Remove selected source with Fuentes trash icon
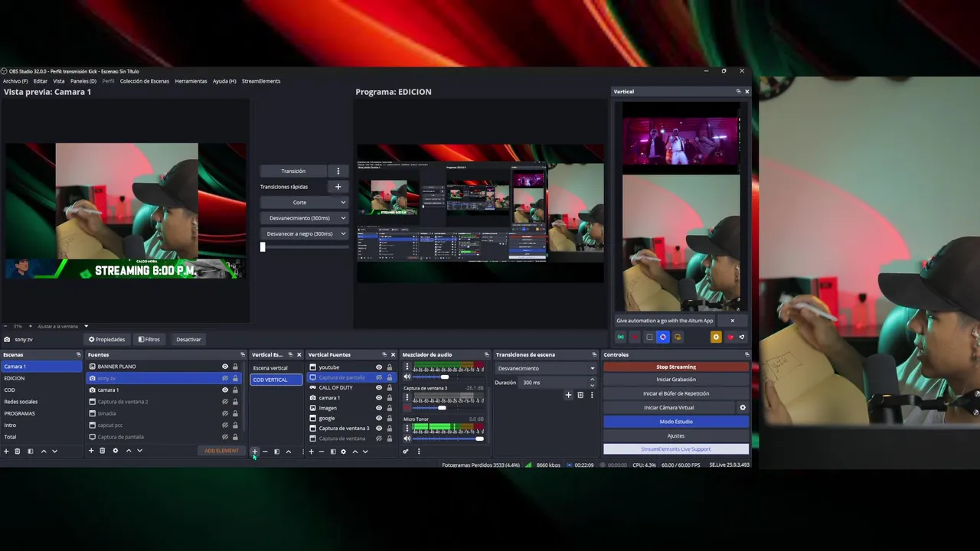 tap(102, 451)
